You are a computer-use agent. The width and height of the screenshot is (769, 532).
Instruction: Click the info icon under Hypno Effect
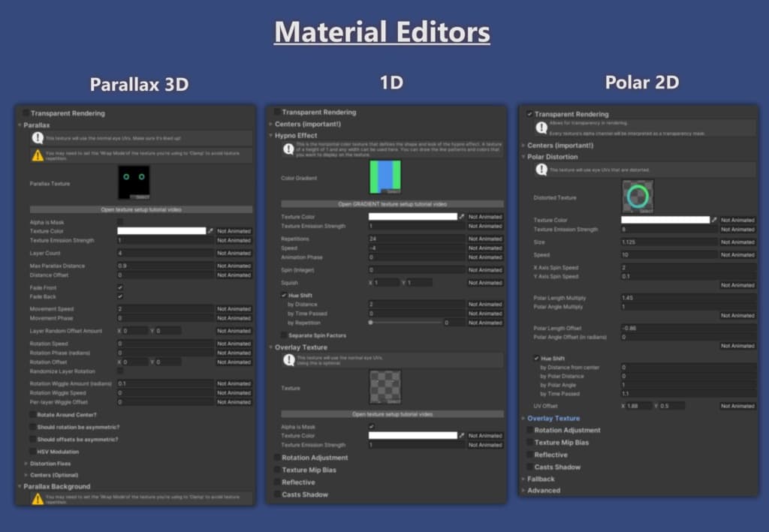tap(289, 149)
